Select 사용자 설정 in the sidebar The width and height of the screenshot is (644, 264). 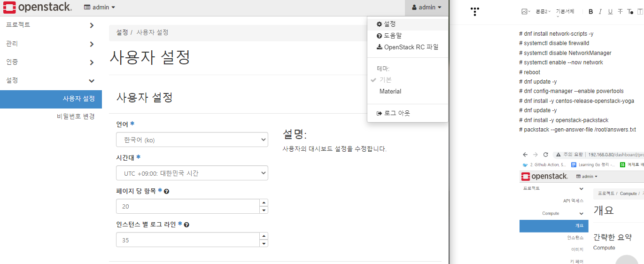tap(51, 99)
